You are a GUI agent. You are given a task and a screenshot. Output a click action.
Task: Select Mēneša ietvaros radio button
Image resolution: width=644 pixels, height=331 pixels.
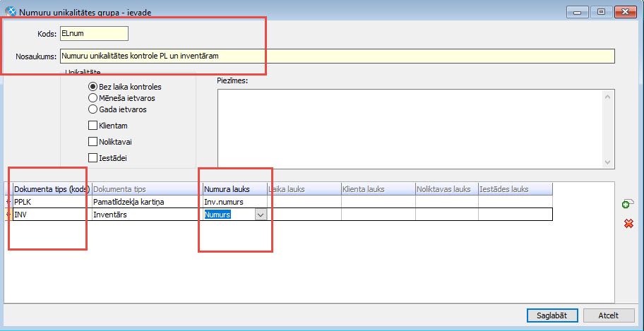(93, 98)
